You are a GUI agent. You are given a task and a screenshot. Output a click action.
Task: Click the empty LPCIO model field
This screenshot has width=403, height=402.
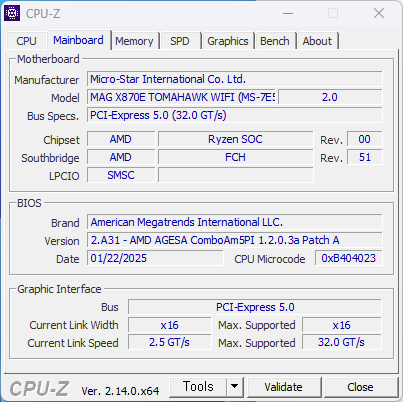click(x=235, y=175)
